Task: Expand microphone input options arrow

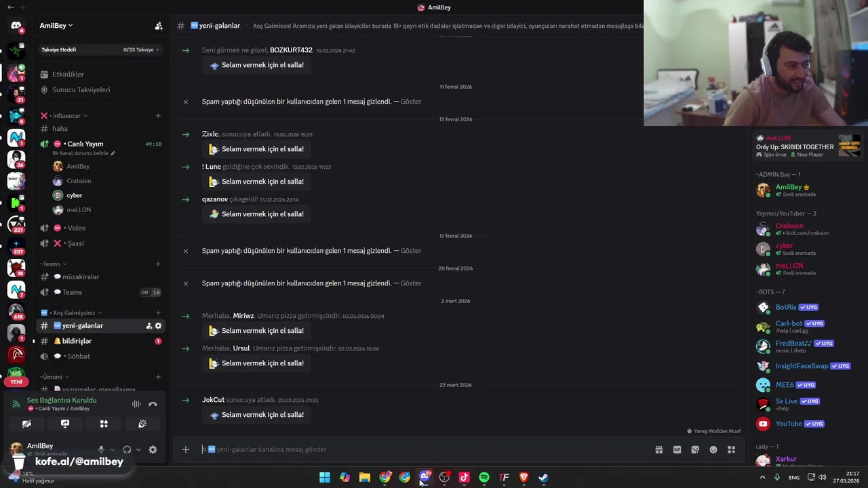Action: pos(113,449)
